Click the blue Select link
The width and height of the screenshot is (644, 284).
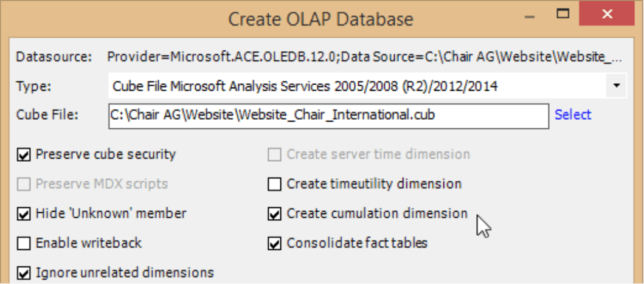pos(572,115)
